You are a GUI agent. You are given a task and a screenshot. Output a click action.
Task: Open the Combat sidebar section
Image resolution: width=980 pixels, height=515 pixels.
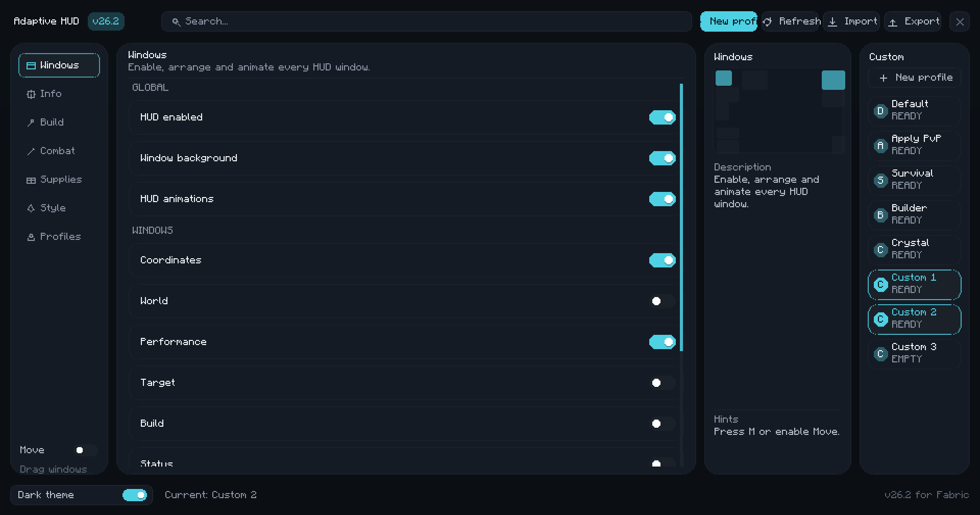click(x=59, y=151)
